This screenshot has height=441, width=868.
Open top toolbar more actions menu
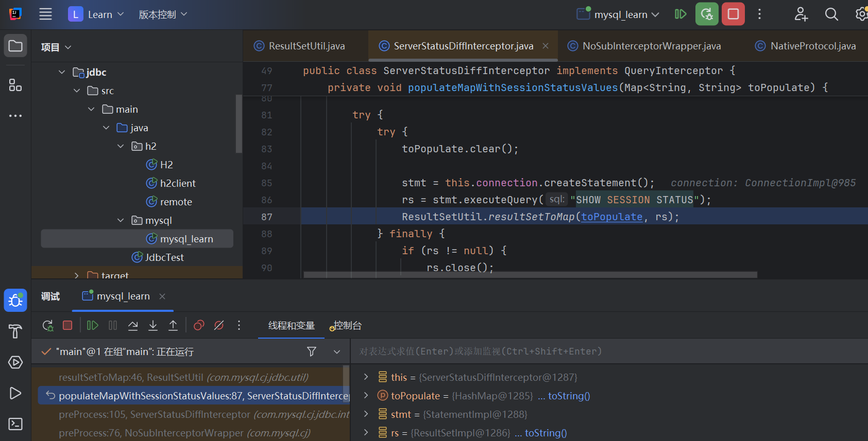point(759,14)
